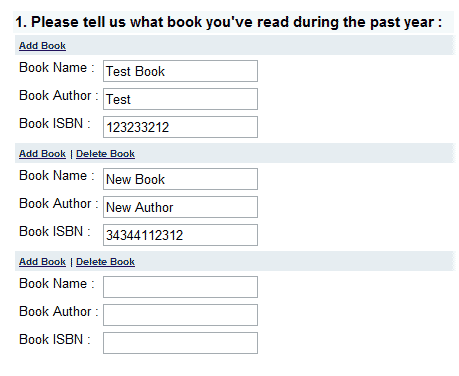Viewport: 459px width, 376px height.
Task: Focus the empty Book Author input field
Action: pos(180,315)
